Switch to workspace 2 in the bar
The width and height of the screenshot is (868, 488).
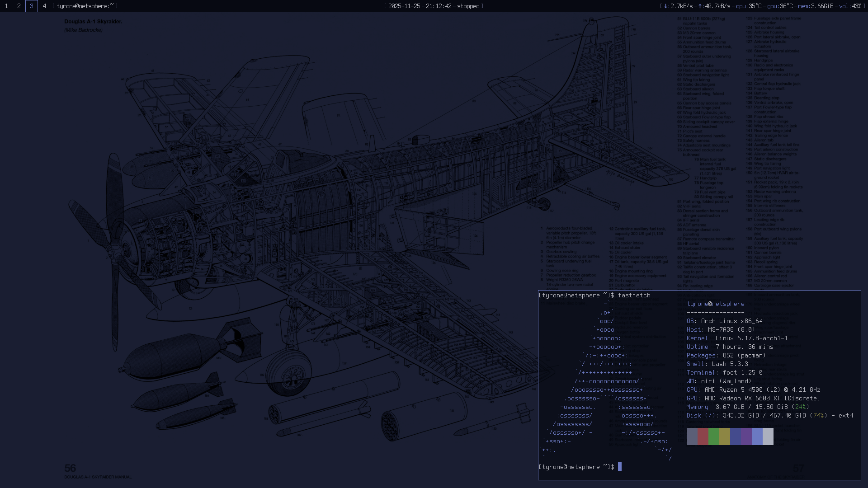coord(19,6)
